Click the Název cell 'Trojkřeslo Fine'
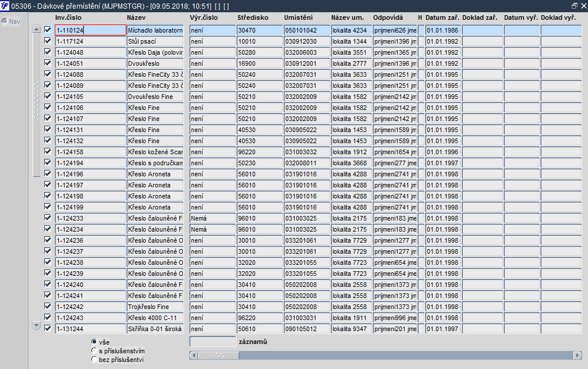 pyautogui.click(x=155, y=307)
